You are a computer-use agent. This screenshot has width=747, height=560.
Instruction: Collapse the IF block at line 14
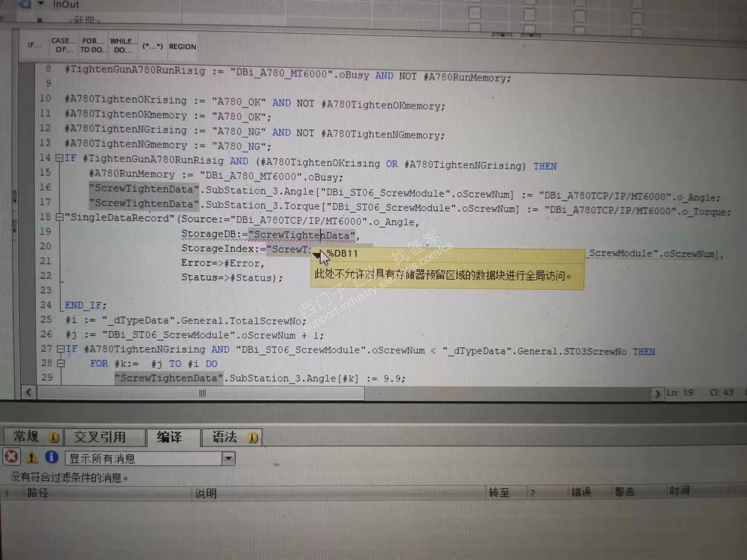(x=59, y=158)
